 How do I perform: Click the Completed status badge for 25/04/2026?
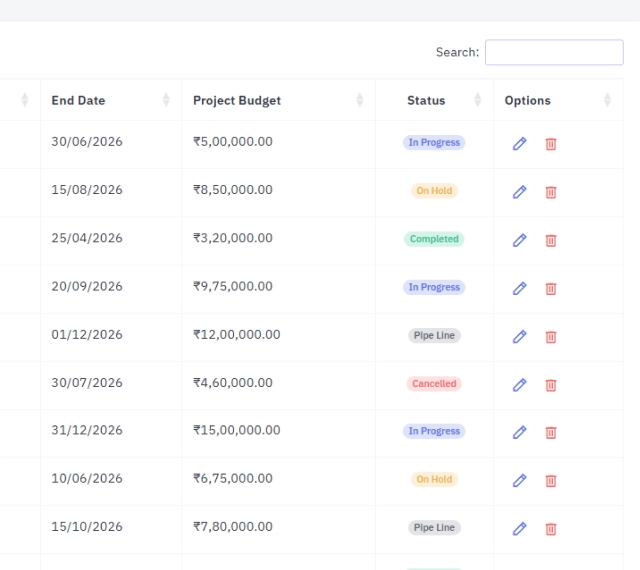coord(434,239)
